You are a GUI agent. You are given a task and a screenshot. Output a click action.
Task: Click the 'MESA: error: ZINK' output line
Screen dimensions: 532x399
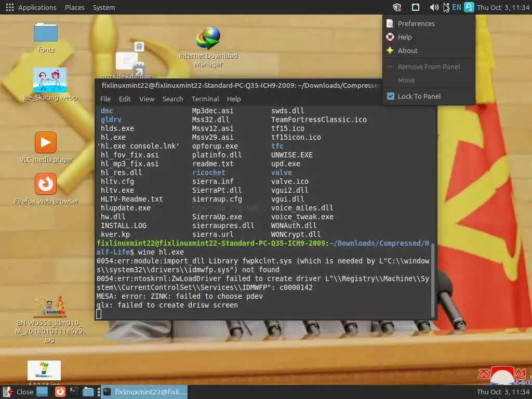(179, 296)
